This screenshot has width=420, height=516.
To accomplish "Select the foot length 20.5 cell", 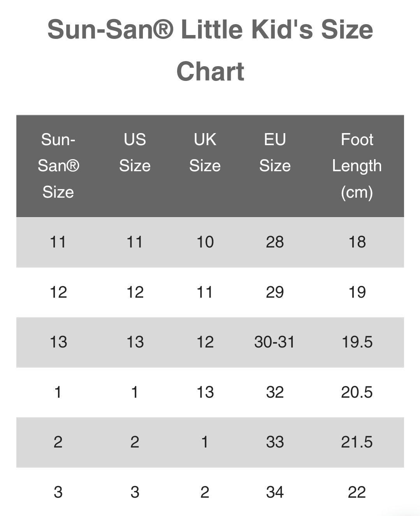I will pyautogui.click(x=357, y=392).
